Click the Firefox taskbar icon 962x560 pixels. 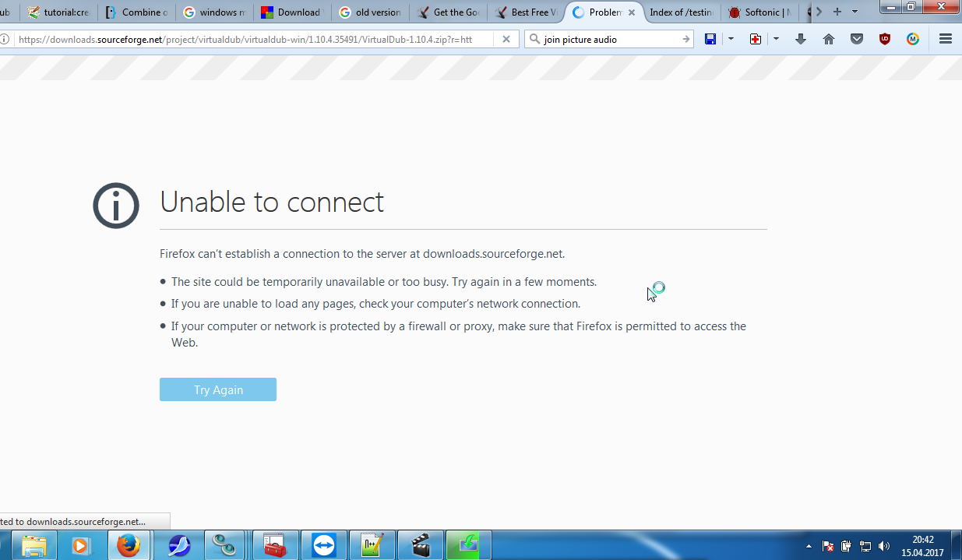(129, 545)
